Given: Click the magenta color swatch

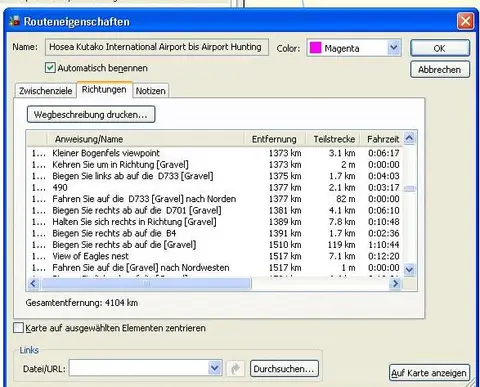Looking at the screenshot, I should click(x=315, y=48).
